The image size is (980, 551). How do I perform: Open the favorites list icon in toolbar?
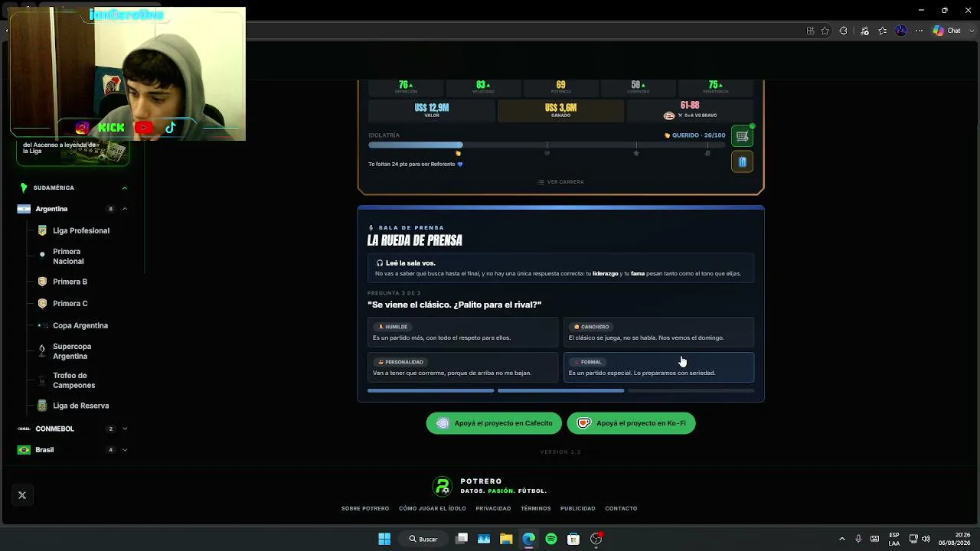point(883,31)
